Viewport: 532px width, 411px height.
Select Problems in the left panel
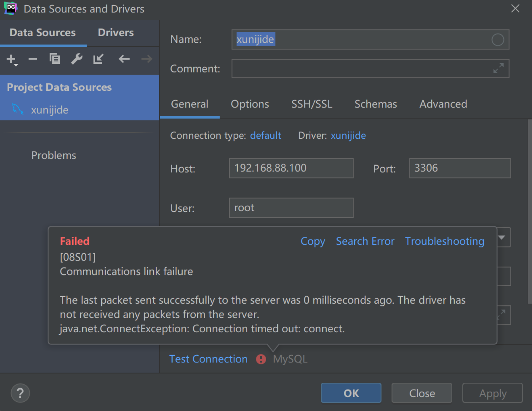pyautogui.click(x=54, y=155)
